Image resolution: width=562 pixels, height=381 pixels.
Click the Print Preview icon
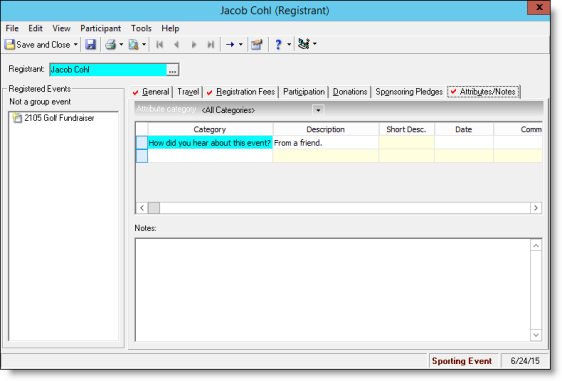tap(134, 44)
